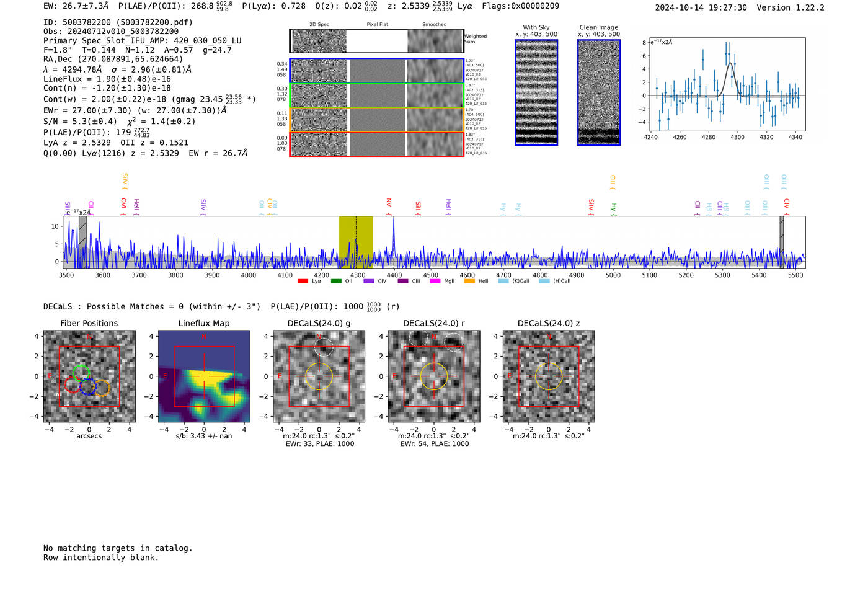This screenshot has width=868, height=591.
Task: Click the ID 5003782200 text line
Action: click(x=118, y=22)
